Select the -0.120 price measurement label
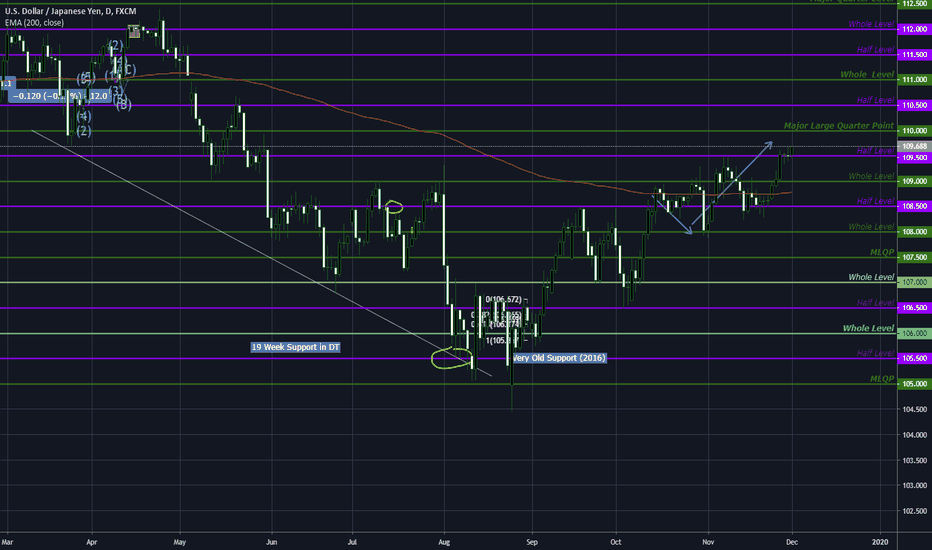Screen dimensions: 932x550 [x=58, y=96]
